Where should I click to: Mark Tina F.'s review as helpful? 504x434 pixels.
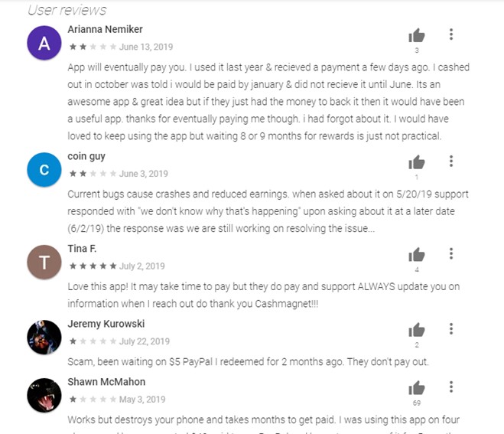pyautogui.click(x=417, y=254)
